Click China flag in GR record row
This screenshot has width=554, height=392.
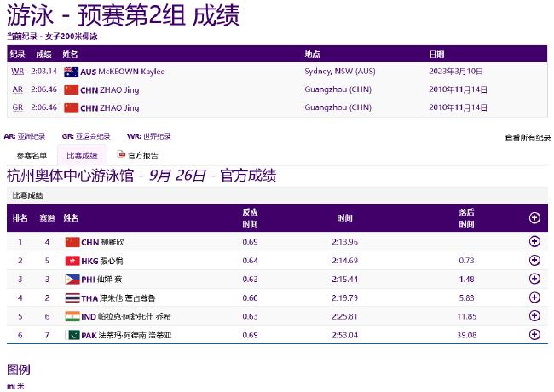coord(71,107)
